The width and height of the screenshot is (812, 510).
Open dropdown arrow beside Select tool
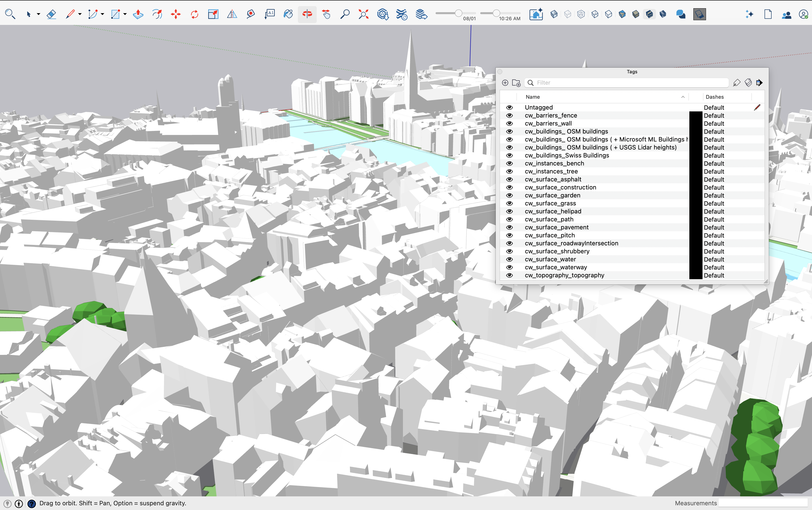coord(39,14)
